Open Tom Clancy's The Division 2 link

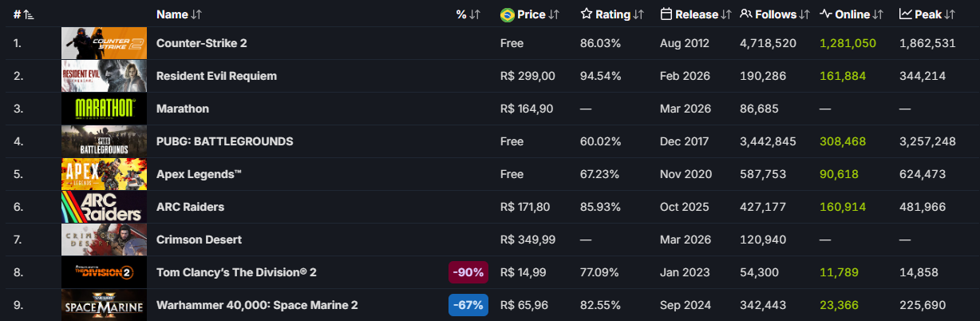(236, 272)
